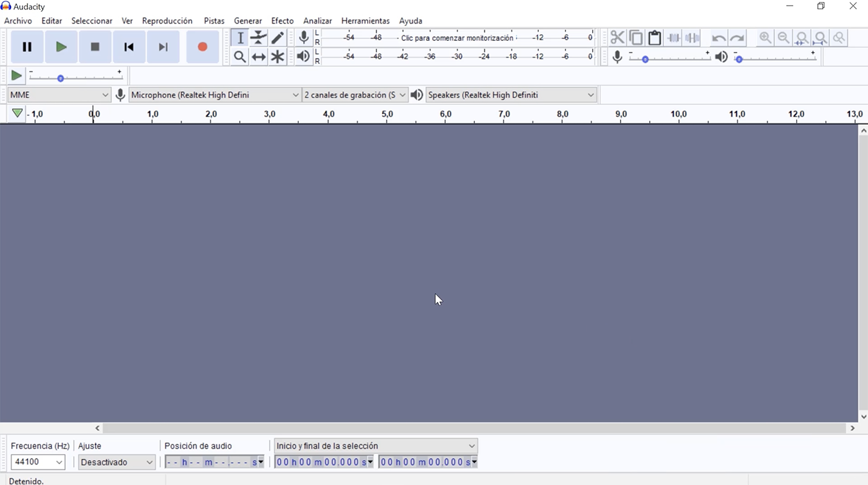Open the Ayuda menu

(x=410, y=21)
